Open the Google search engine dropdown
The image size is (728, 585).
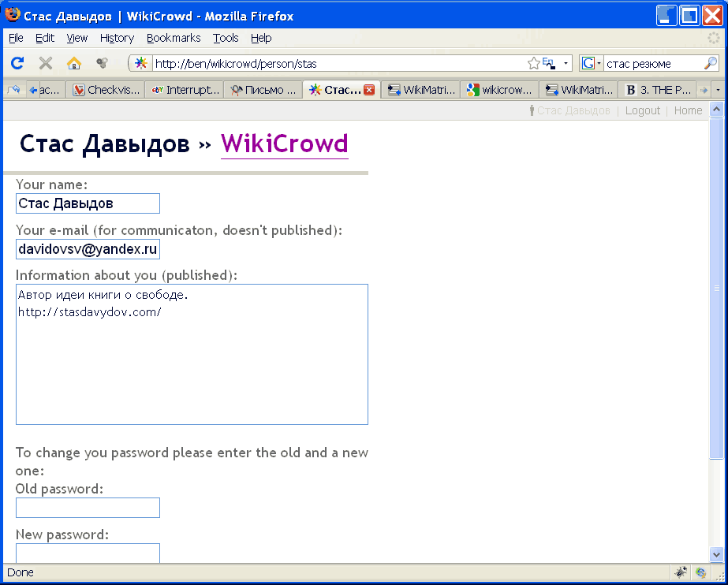click(592, 63)
